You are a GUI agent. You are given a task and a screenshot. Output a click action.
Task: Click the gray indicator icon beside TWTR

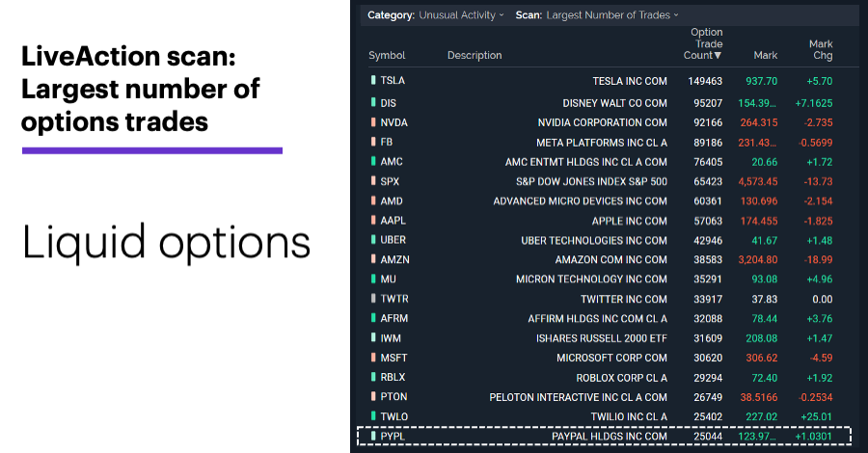coord(373,299)
